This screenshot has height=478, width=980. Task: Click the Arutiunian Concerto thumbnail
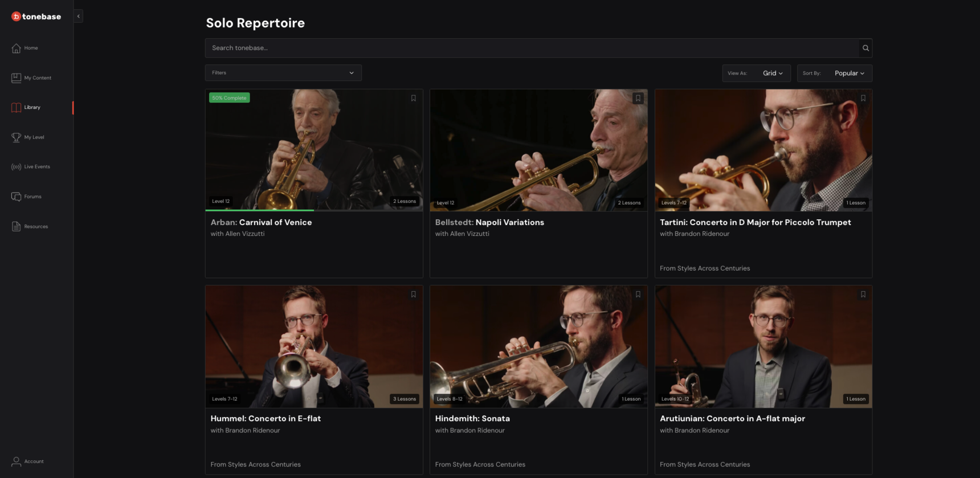click(x=763, y=346)
